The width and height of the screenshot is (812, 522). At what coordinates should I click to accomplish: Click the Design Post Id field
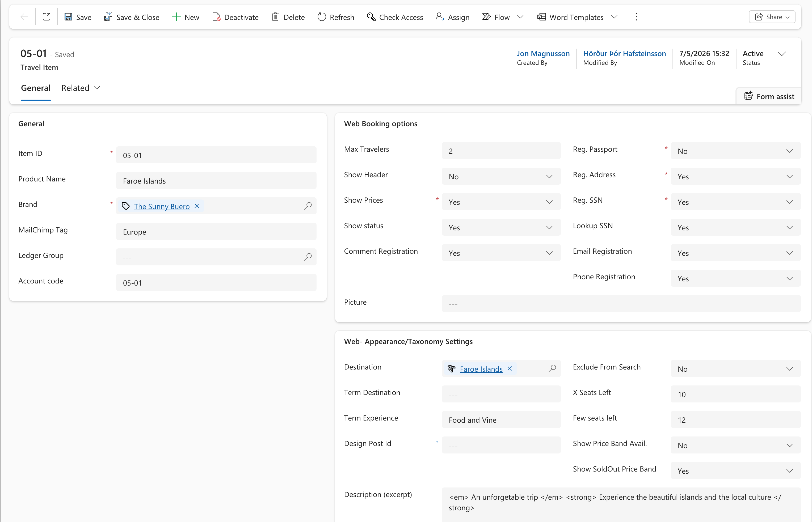(x=501, y=445)
